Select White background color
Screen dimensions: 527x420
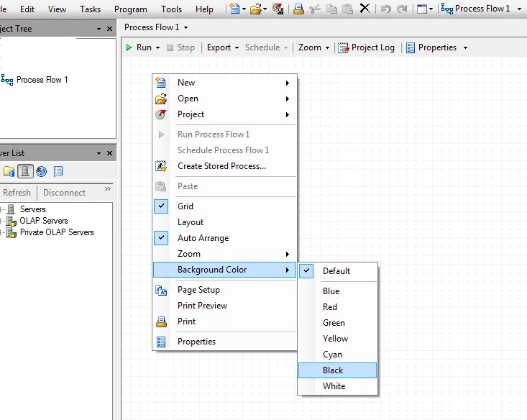[x=337, y=386]
